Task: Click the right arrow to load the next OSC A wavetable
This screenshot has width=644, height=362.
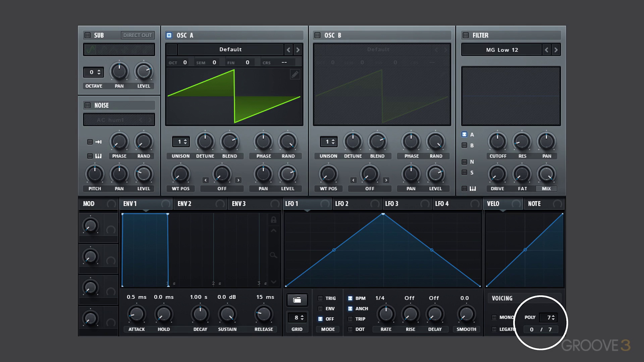Action: pos(298,50)
